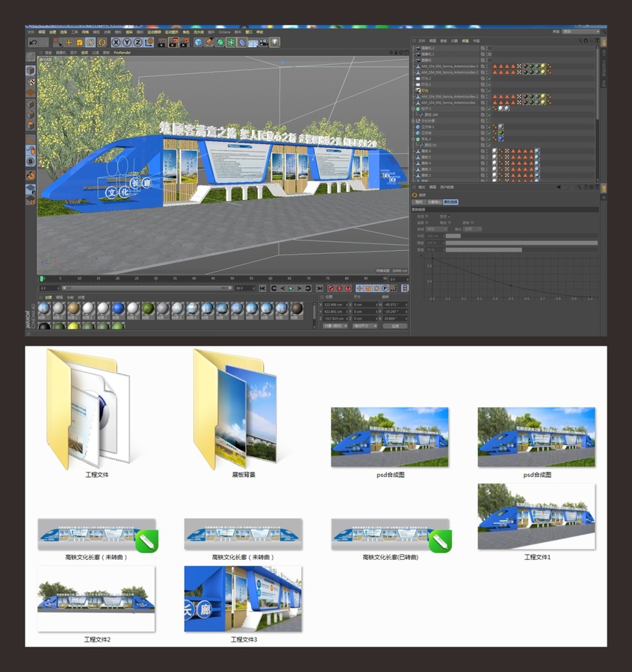The image size is (632, 672).
Task: Select the Move tool
Action: [69, 42]
